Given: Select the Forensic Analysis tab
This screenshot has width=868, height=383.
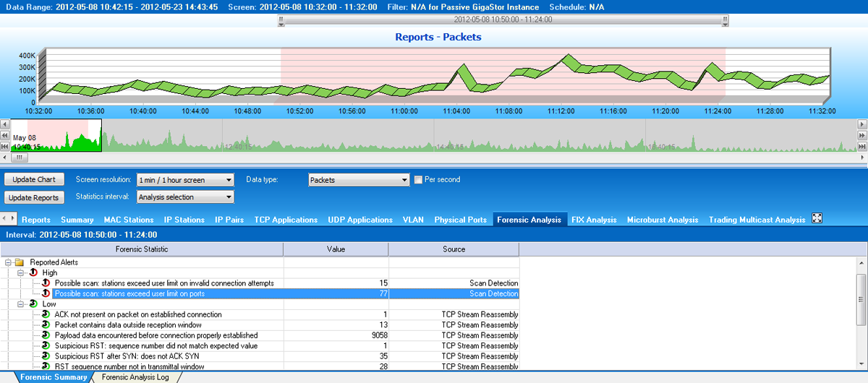Looking at the screenshot, I should tap(529, 220).
